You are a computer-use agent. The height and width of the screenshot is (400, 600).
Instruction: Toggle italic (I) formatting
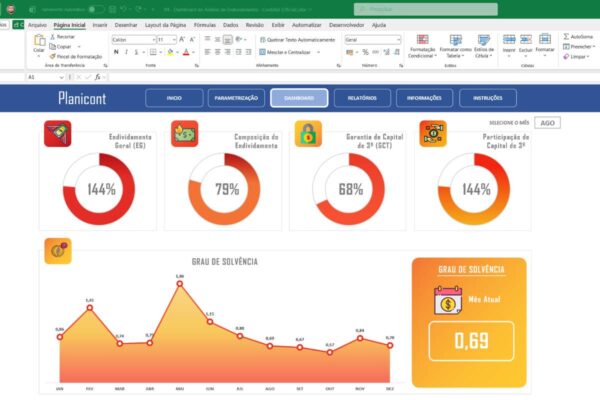126,52
